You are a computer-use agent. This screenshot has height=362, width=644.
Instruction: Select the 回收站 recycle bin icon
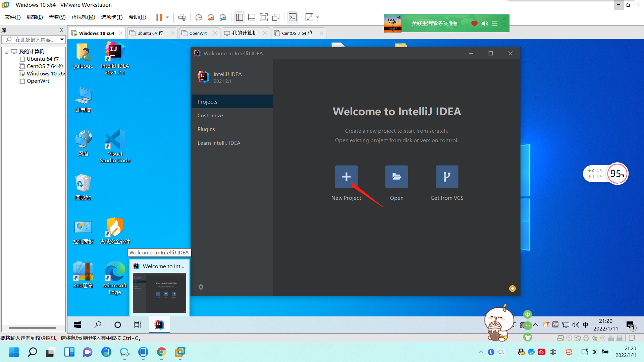(x=83, y=187)
